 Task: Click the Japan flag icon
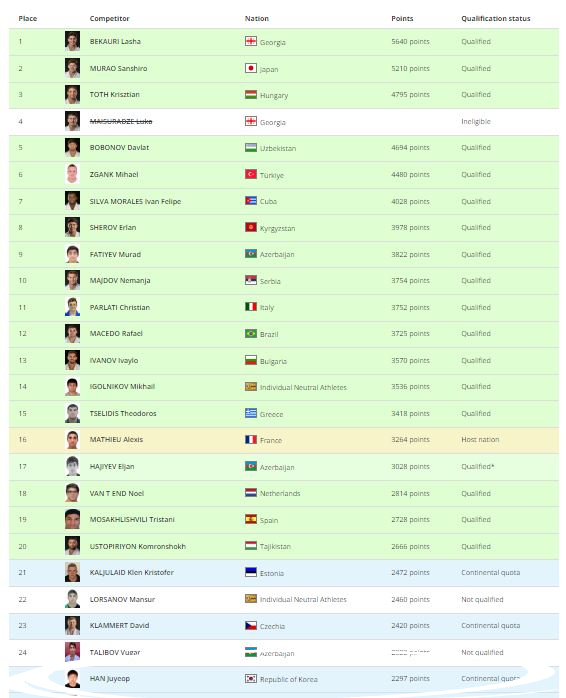click(251, 68)
